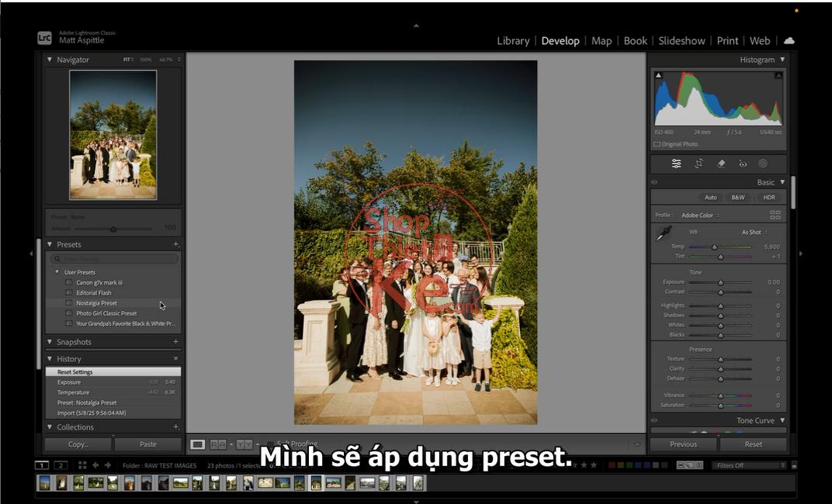This screenshot has height=504, width=832.
Task: Pick the White Balance eyedropper
Action: [x=663, y=233]
